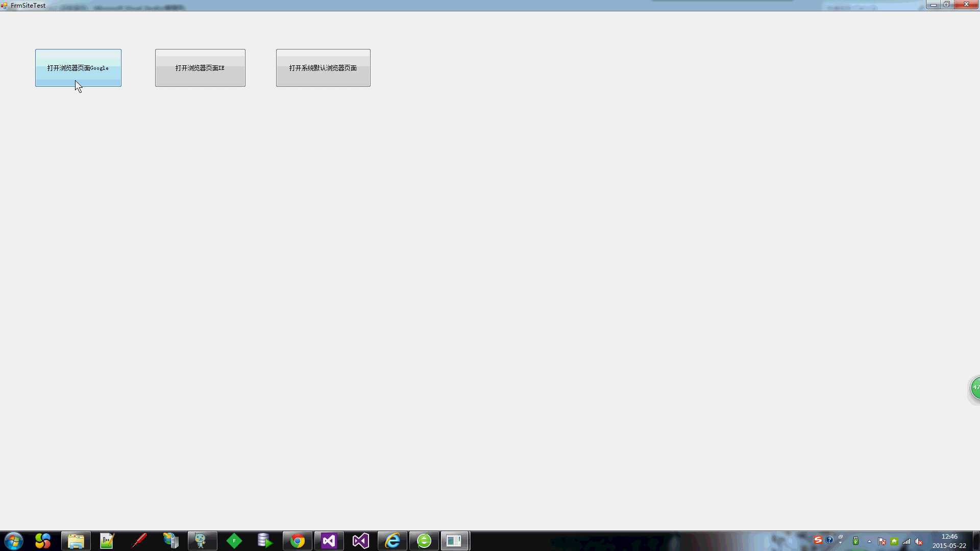Select the FrmSiteTest window taskbar button

[455, 541]
